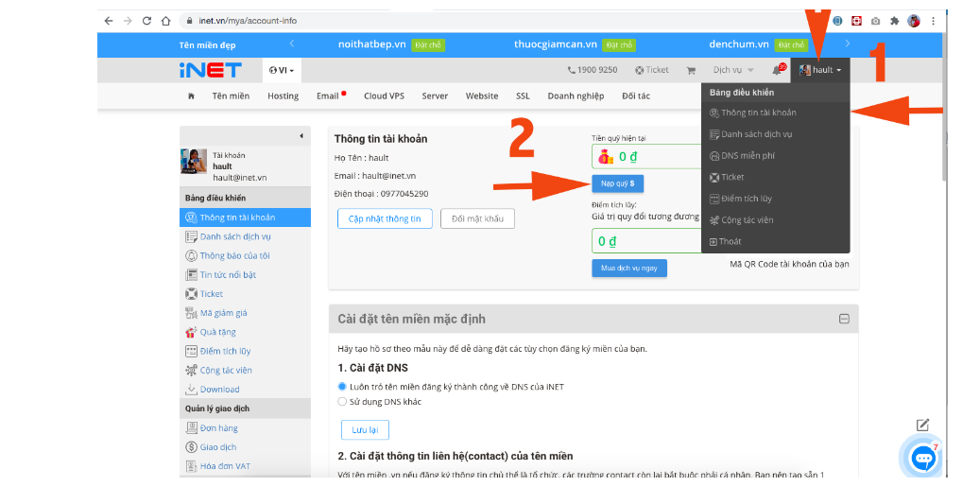Open Doanh nghiệp navigation menu

click(576, 96)
